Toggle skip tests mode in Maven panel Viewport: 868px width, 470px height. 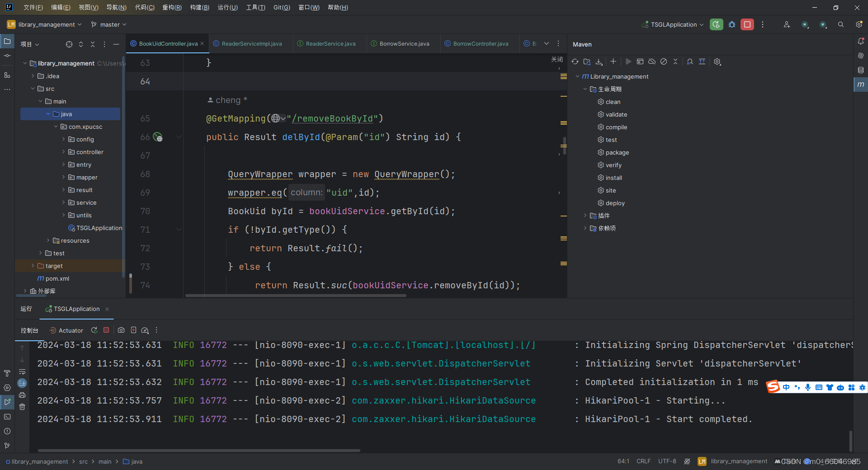pos(664,61)
